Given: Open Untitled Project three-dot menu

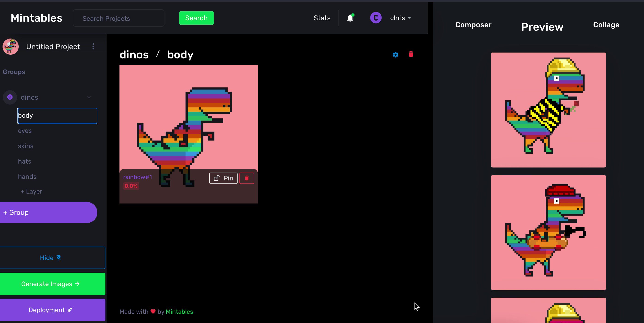Looking at the screenshot, I should point(93,47).
